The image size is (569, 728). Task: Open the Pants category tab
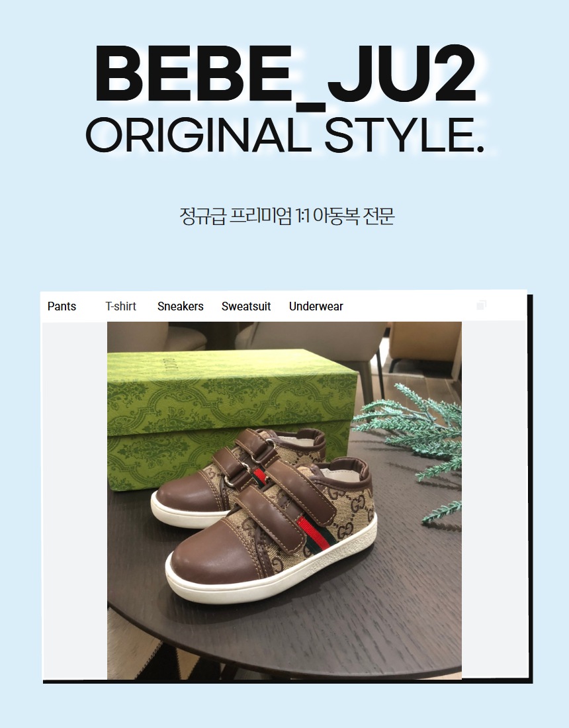click(x=62, y=306)
